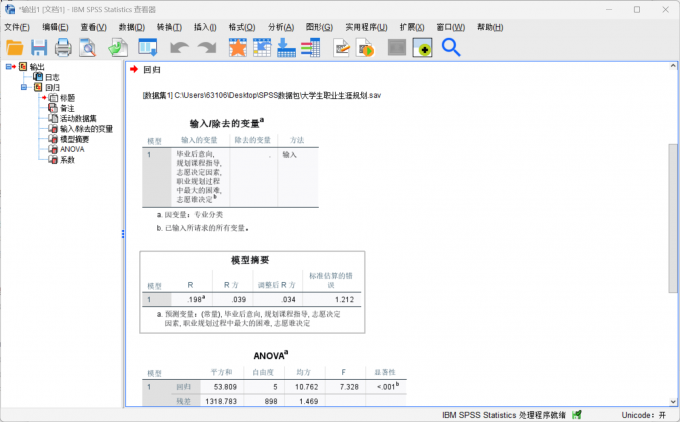This screenshot has width=680, height=422.
Task: Click the Go to Variable icon
Action: [x=286, y=47]
